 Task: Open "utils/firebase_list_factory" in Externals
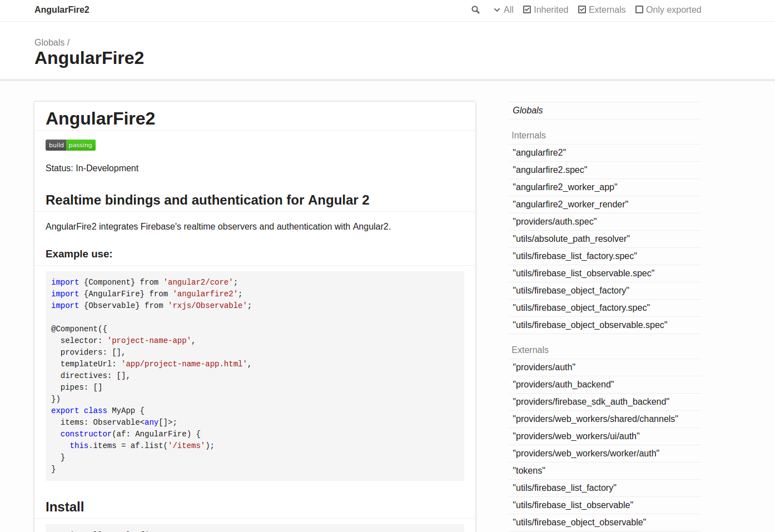click(605, 488)
